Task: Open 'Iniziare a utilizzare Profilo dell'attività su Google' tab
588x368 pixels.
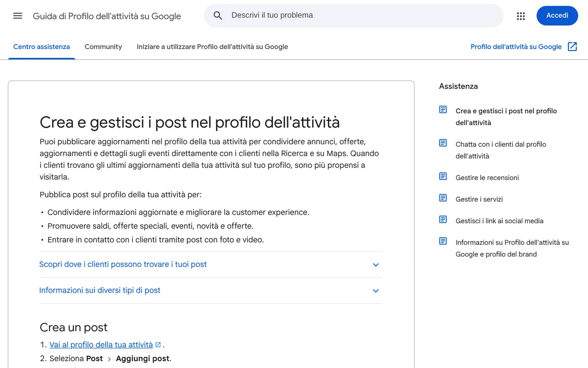Action: [x=212, y=47]
